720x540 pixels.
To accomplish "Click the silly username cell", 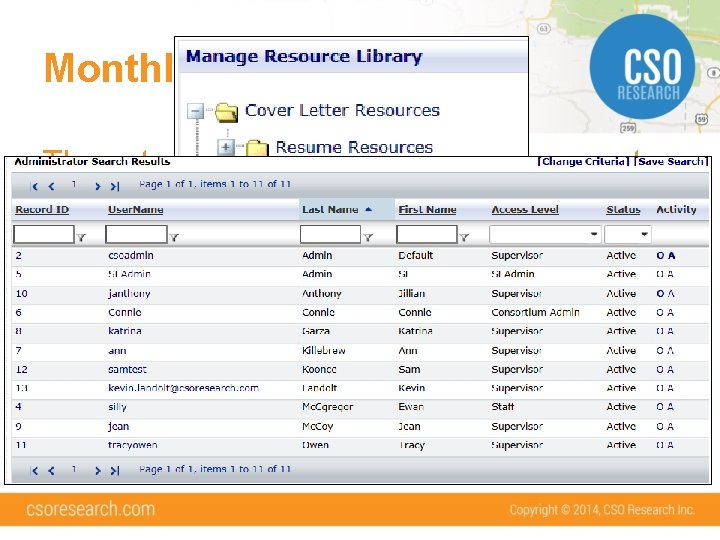I will 118,407.
